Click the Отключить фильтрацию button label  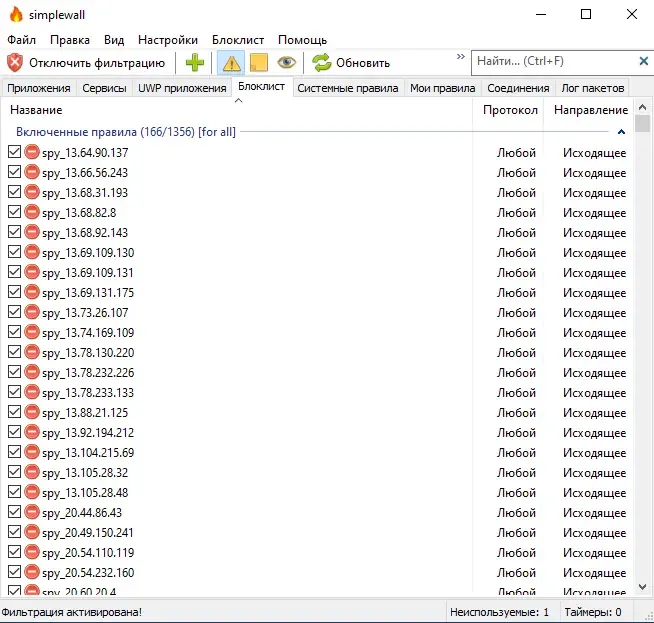click(x=97, y=63)
